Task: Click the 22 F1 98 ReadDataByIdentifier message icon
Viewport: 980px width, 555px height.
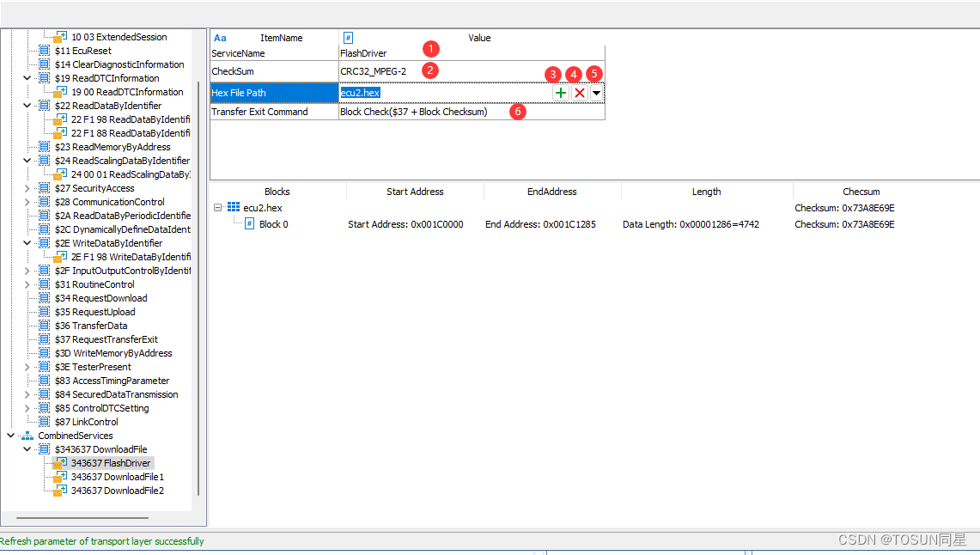Action: [61, 119]
